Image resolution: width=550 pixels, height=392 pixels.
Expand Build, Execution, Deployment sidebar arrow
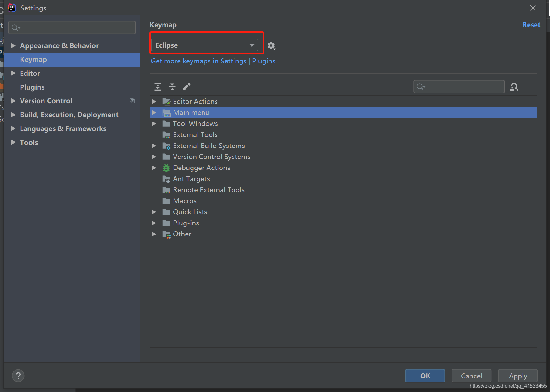[13, 115]
